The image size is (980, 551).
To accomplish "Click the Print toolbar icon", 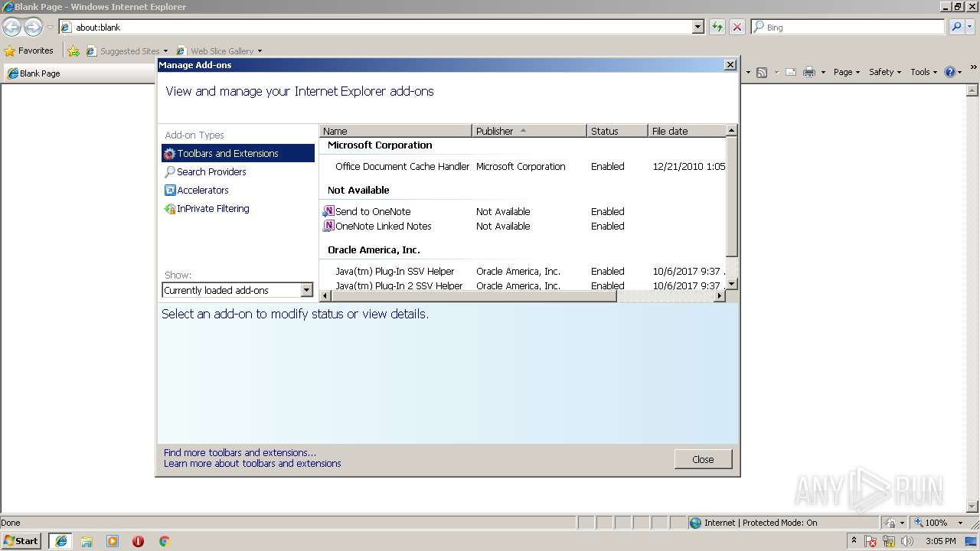I will coord(808,72).
